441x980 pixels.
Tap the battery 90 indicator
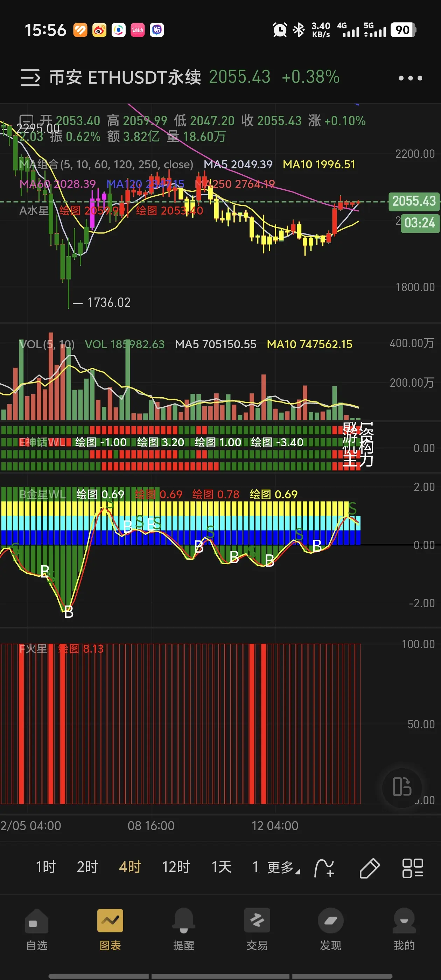(x=403, y=30)
